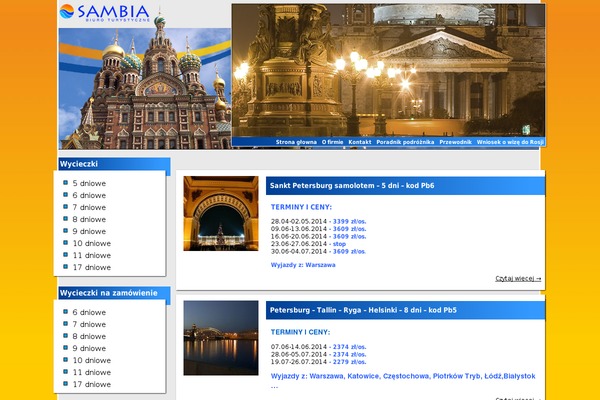
Task: Select 10 dniowe under Wycieczki
Action: (x=92, y=243)
